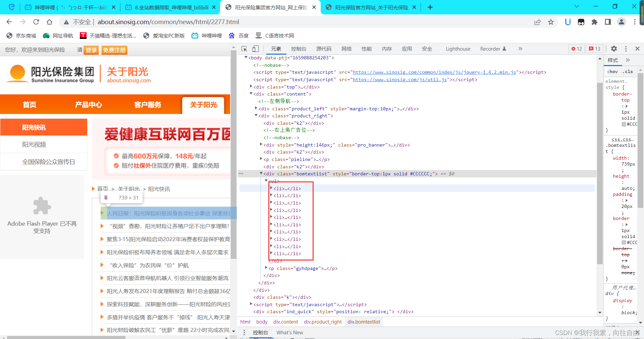The width and height of the screenshot is (644, 339).
Task: Expand the pro_banner div node
Action: pos(261,144)
